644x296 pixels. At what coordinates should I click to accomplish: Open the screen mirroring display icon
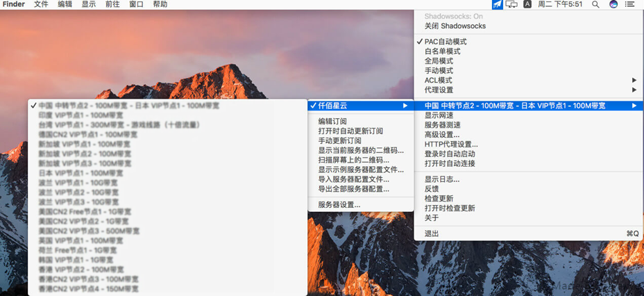(511, 4)
